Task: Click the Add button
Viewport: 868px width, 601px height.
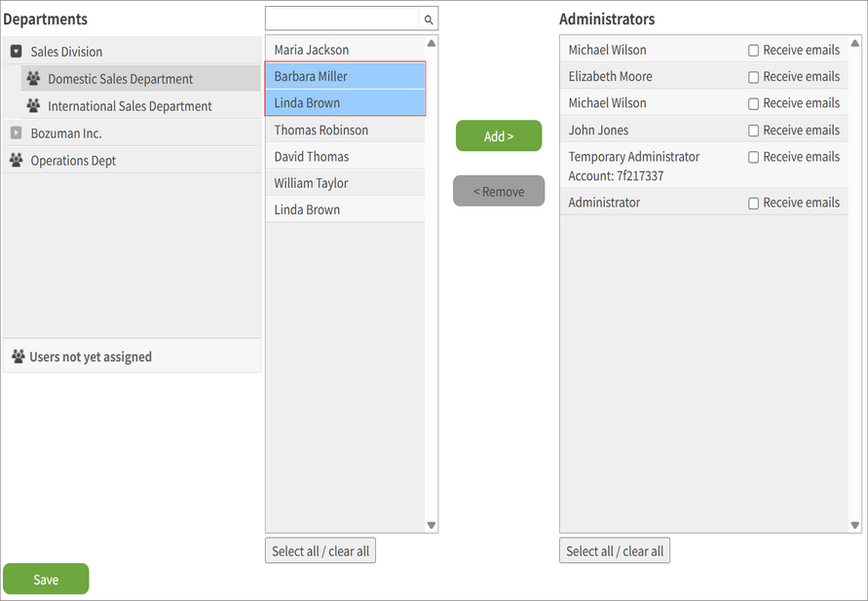Action: click(499, 135)
